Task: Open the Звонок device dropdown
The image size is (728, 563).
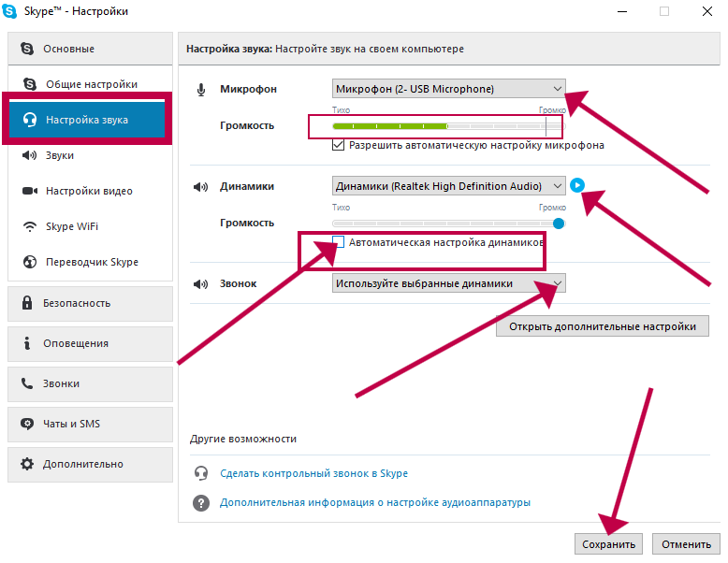Action: point(449,283)
